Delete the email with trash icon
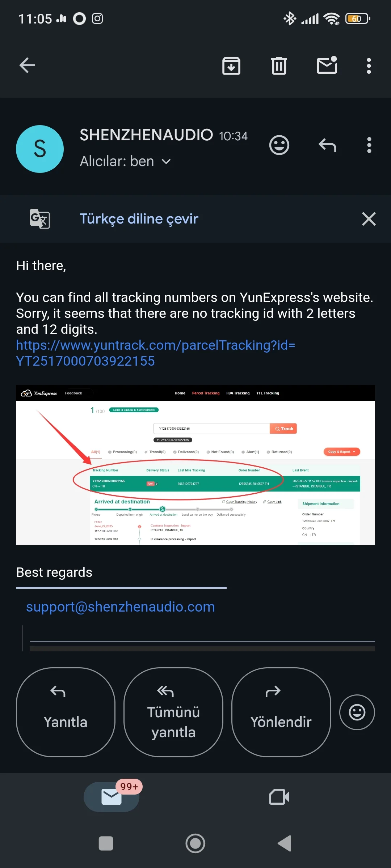Viewport: 391px width, 868px height. click(x=279, y=66)
